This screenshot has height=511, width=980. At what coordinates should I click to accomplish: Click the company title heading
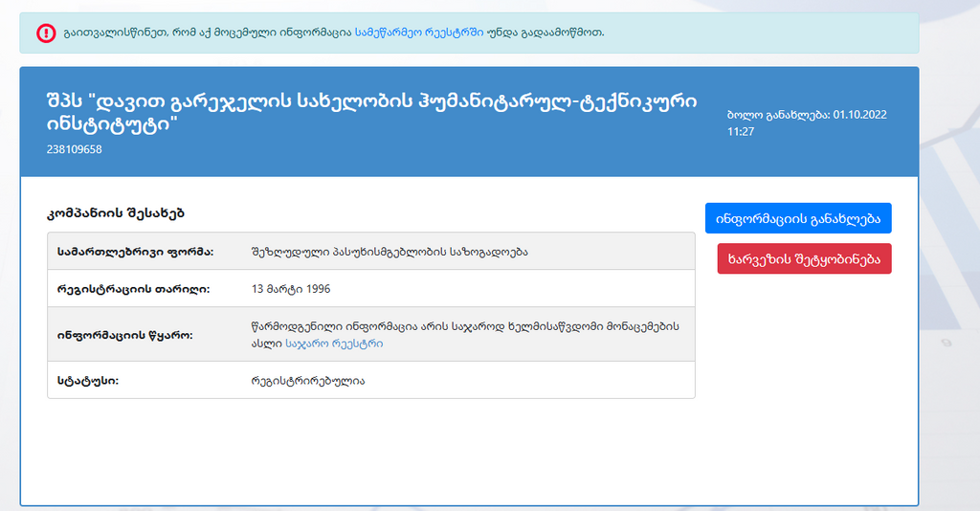pos(371,113)
